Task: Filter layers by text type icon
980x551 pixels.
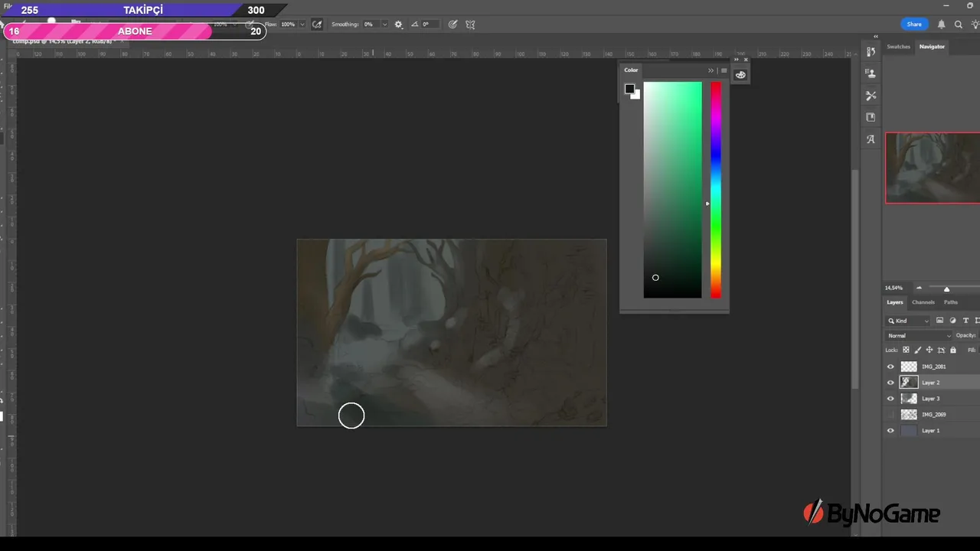Action: tap(965, 321)
